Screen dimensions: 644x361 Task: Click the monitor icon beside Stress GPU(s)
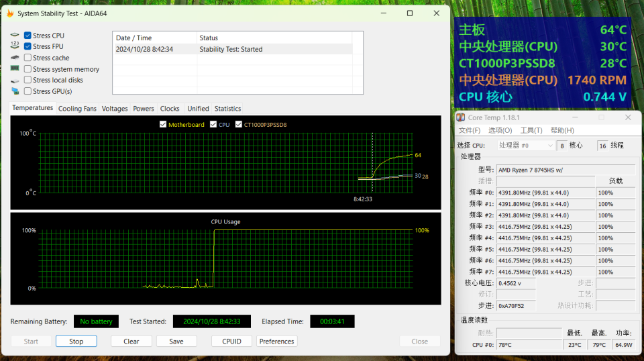(x=15, y=91)
